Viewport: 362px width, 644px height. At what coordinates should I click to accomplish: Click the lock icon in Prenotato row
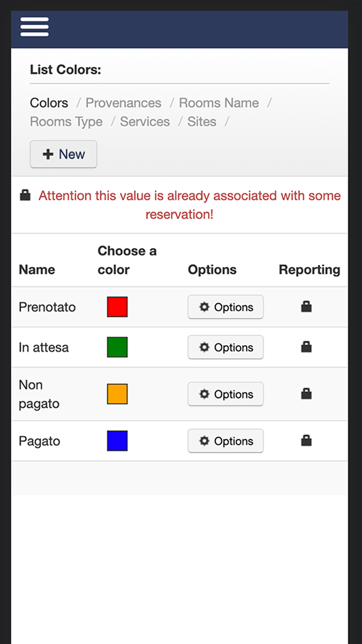[306, 307]
